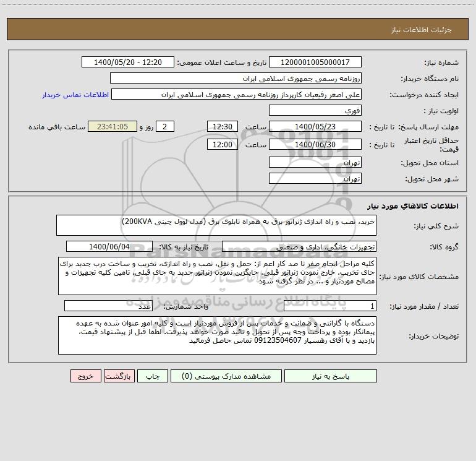The height and width of the screenshot is (461, 476).
Task: Click the شرح کلی نیاز label
Action: [436, 226]
